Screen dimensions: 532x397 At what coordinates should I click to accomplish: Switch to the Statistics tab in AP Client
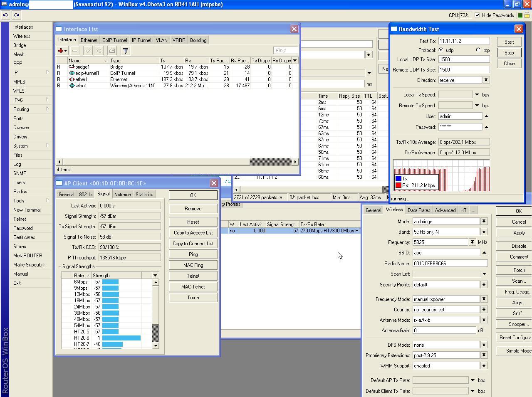[144, 194]
